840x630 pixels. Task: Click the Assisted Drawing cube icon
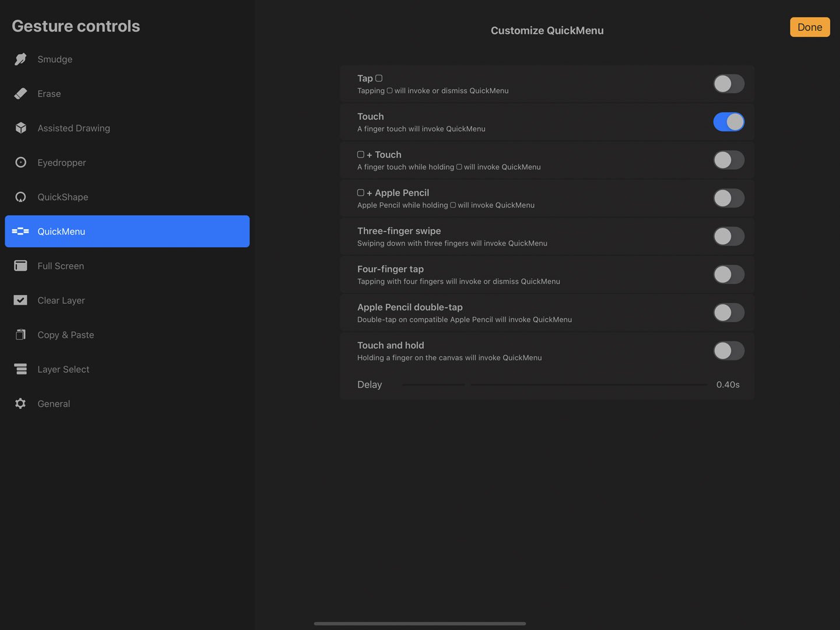(20, 128)
